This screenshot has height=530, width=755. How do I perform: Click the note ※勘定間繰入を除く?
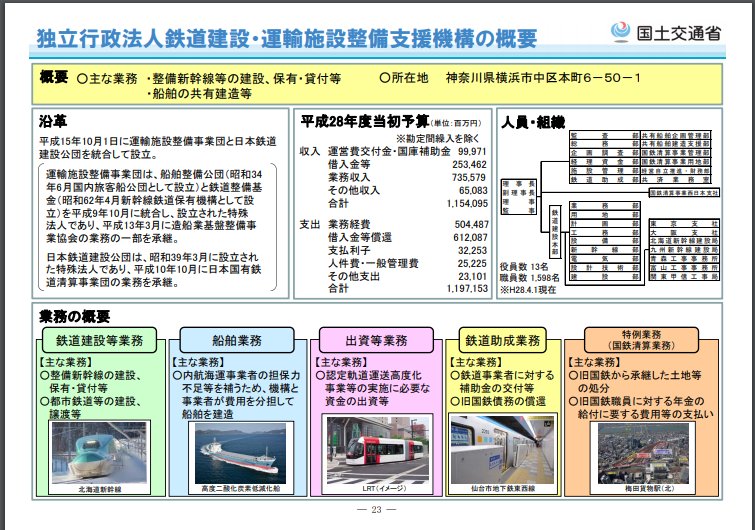[438, 139]
